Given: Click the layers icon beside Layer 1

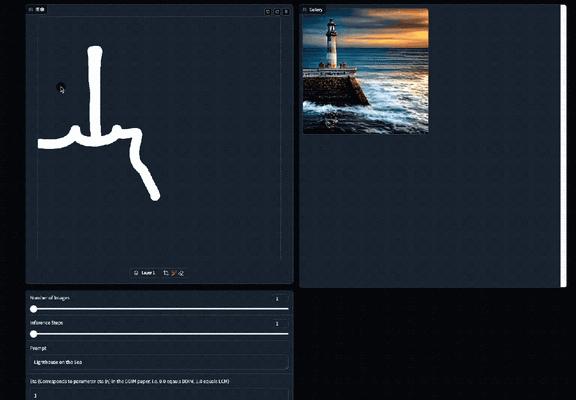Looking at the screenshot, I should point(136,273).
